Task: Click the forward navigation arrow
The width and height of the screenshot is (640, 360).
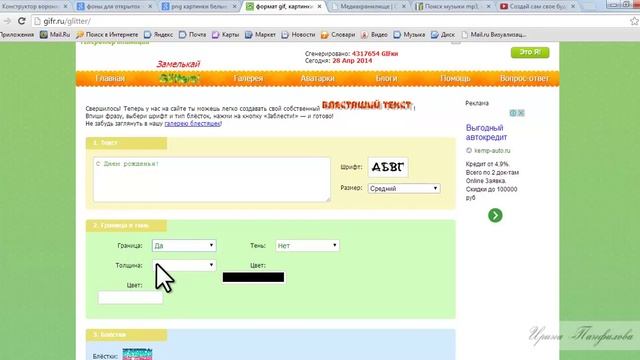Action: coord(7,21)
